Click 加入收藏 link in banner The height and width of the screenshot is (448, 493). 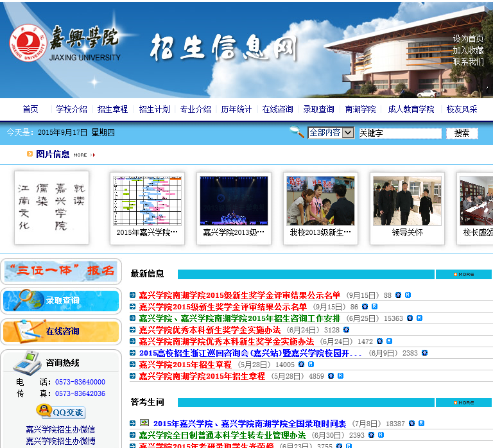coord(468,50)
